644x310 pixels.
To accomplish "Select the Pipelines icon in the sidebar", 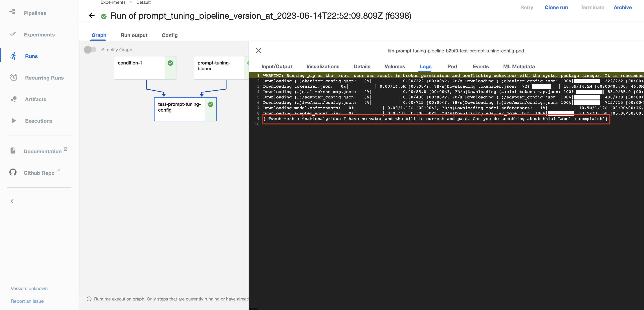I will 13,13.
